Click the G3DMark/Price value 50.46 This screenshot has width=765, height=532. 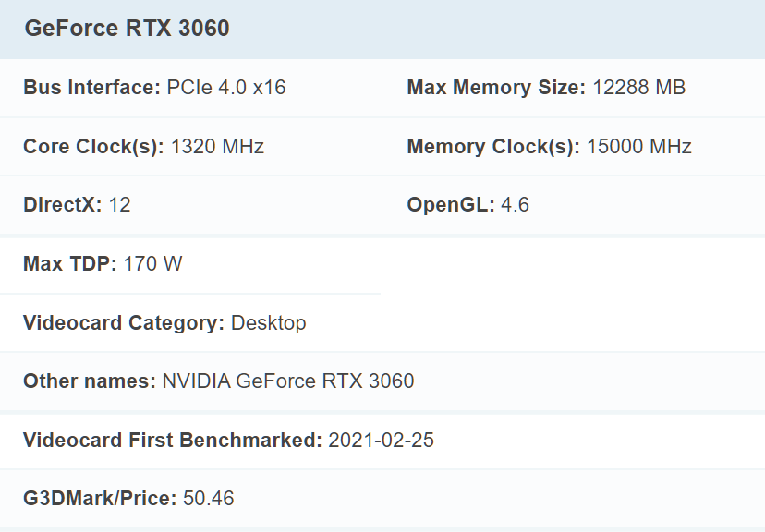click(x=208, y=499)
